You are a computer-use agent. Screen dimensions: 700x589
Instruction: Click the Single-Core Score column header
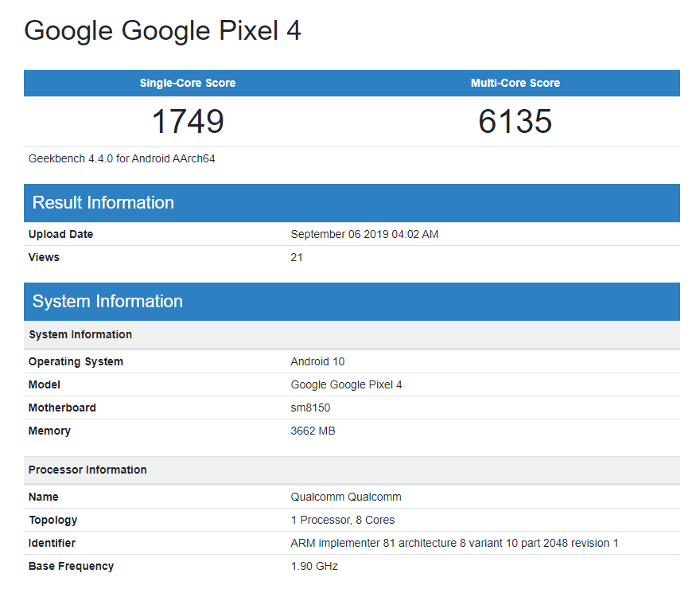coord(188,83)
